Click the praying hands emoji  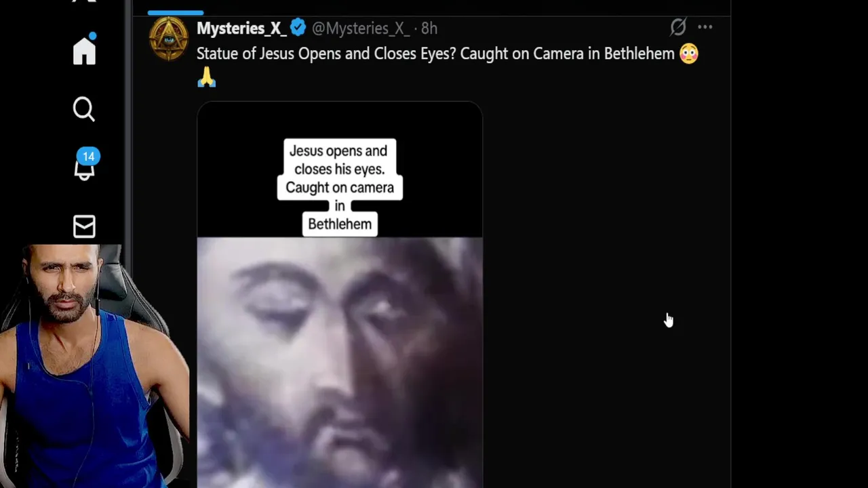point(207,78)
